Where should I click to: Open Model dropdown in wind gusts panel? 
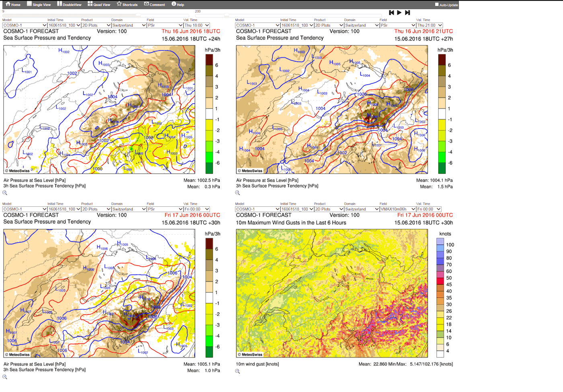pyautogui.click(x=257, y=209)
